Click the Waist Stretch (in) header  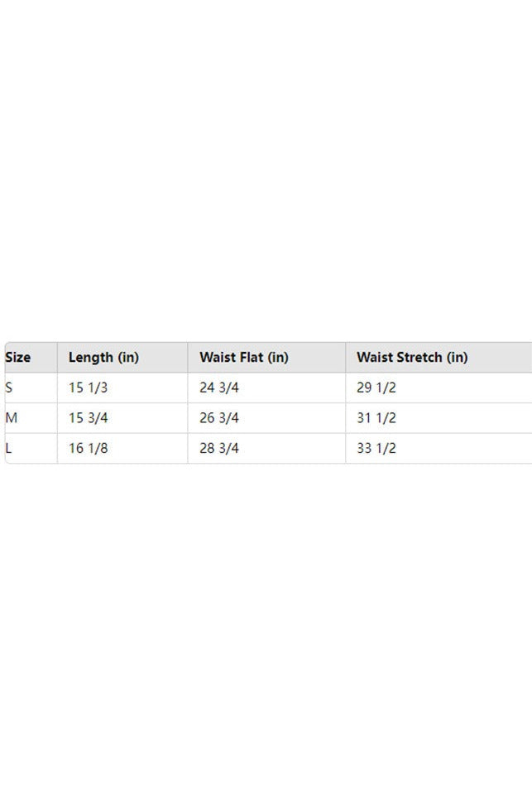click(x=411, y=358)
